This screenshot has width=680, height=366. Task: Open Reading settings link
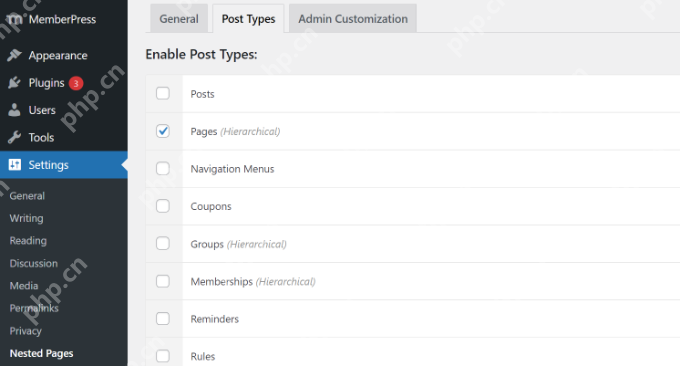click(28, 241)
